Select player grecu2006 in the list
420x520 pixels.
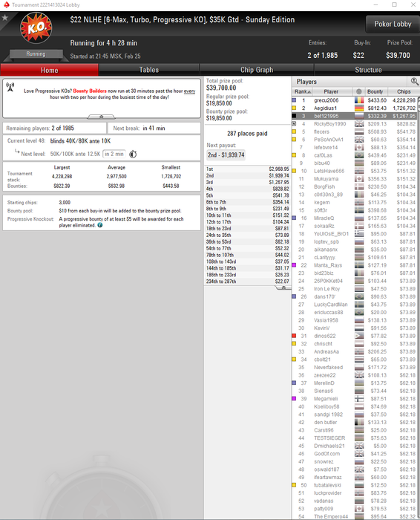click(x=354, y=100)
